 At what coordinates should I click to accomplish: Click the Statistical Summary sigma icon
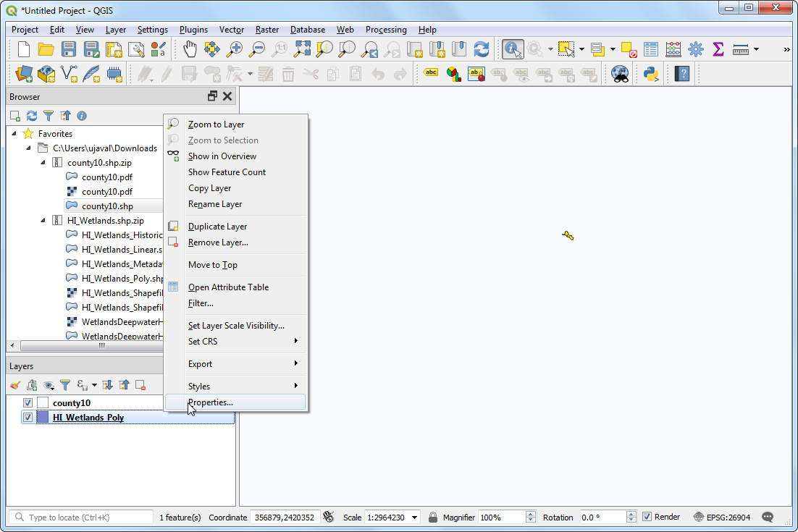(718, 49)
